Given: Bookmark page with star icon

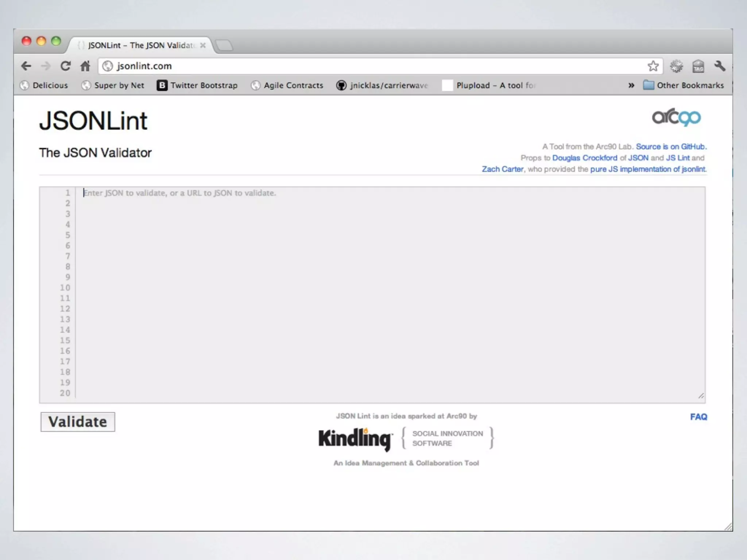Looking at the screenshot, I should coord(653,66).
